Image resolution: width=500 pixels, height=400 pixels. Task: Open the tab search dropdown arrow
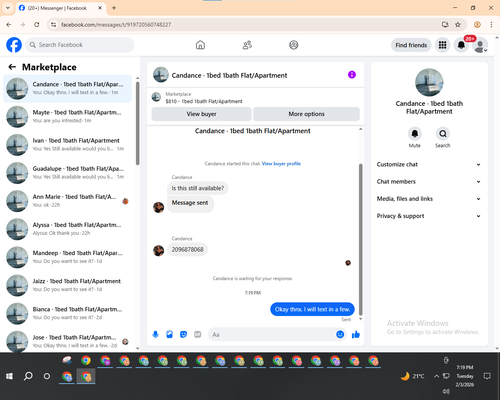coord(8,8)
